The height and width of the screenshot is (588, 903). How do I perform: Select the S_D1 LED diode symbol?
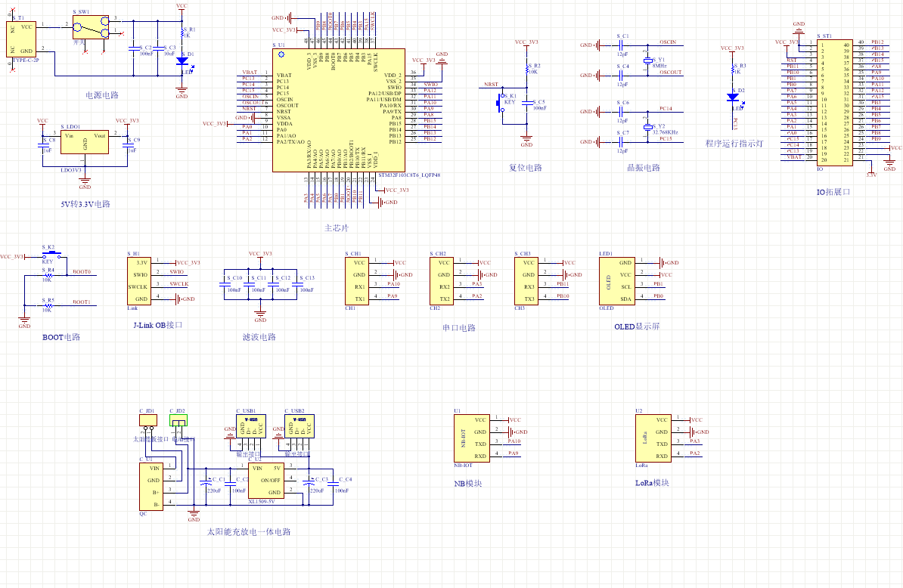tap(182, 60)
